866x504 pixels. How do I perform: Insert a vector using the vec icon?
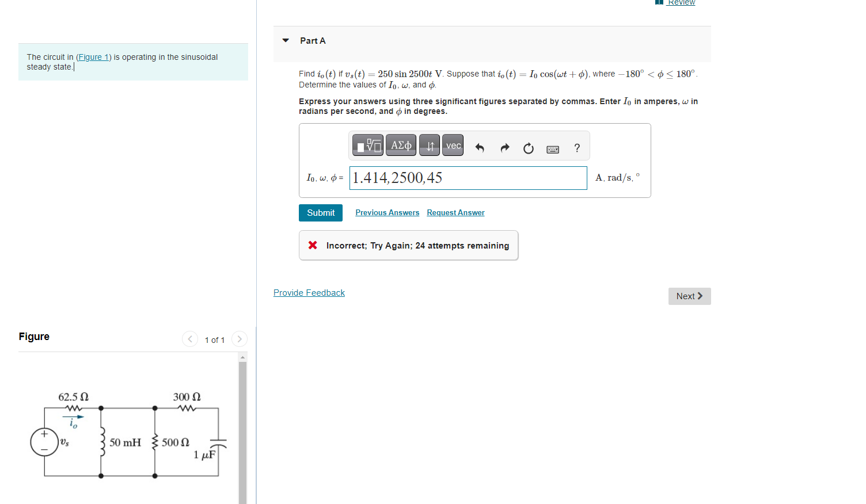(453, 145)
